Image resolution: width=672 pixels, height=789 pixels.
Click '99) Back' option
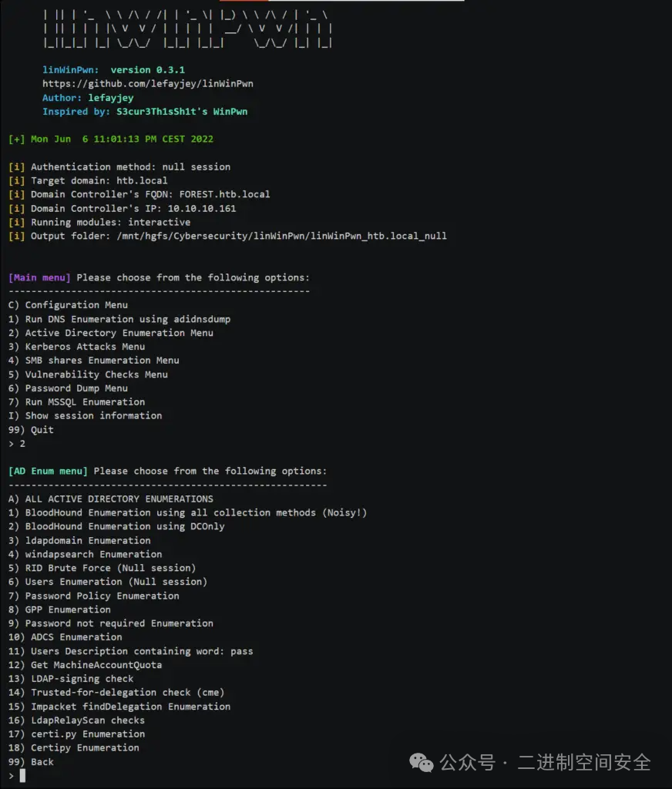31,762
